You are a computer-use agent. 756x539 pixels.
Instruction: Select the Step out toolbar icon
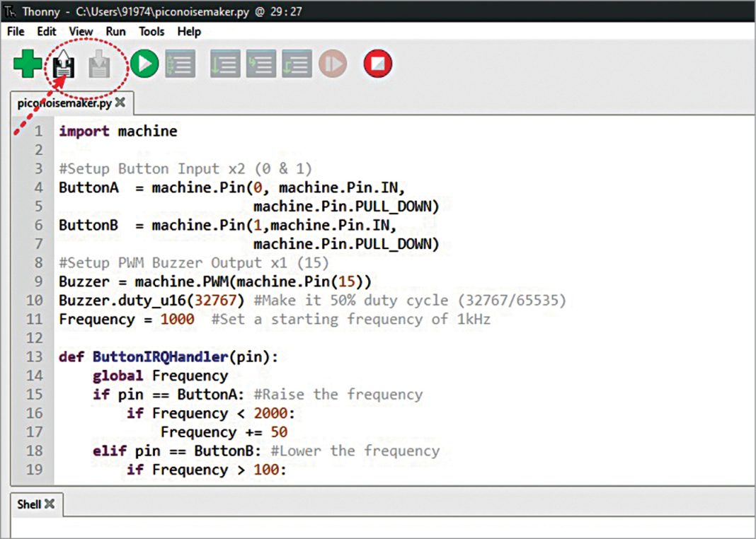point(297,64)
